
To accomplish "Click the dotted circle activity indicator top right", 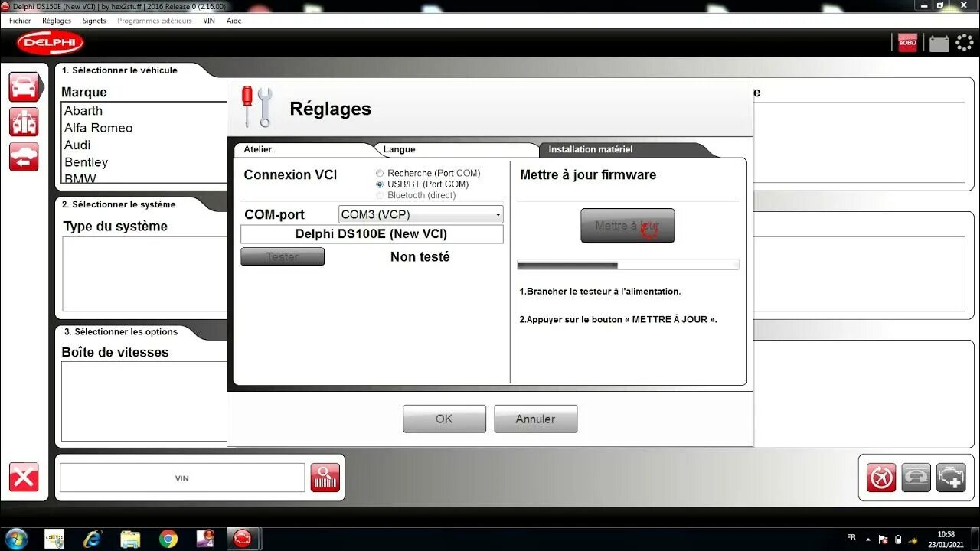I will pos(965,43).
